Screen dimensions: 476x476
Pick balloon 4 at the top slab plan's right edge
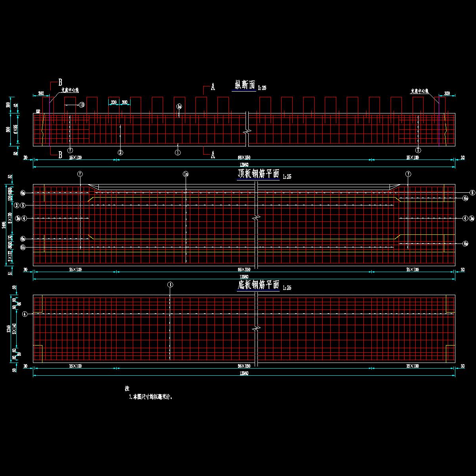pyautogui.click(x=465, y=218)
